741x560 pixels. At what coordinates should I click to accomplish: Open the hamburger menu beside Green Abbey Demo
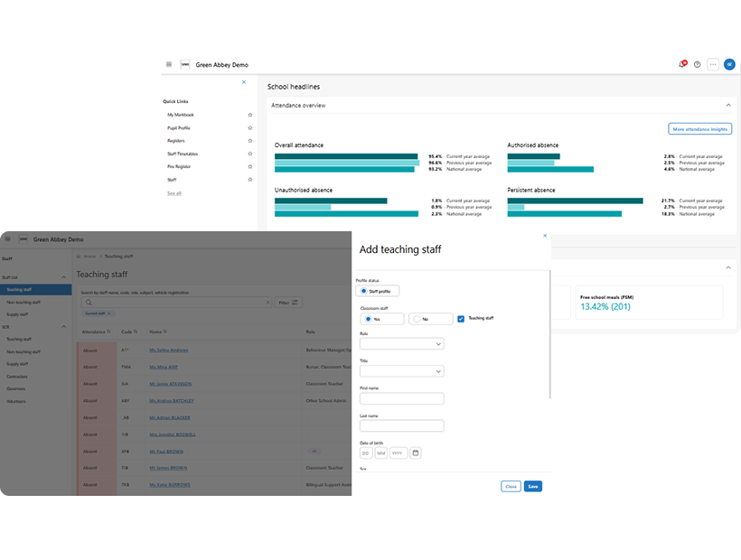(x=169, y=65)
